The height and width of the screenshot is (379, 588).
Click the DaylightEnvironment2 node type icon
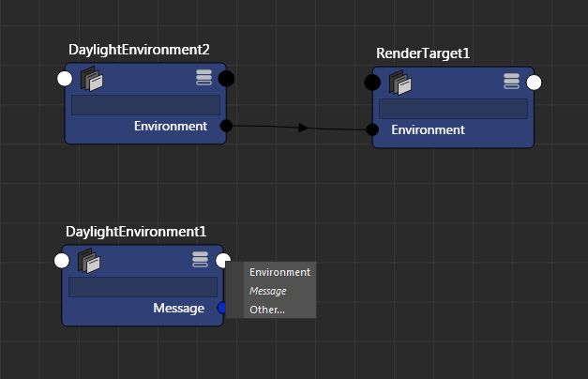(92, 79)
